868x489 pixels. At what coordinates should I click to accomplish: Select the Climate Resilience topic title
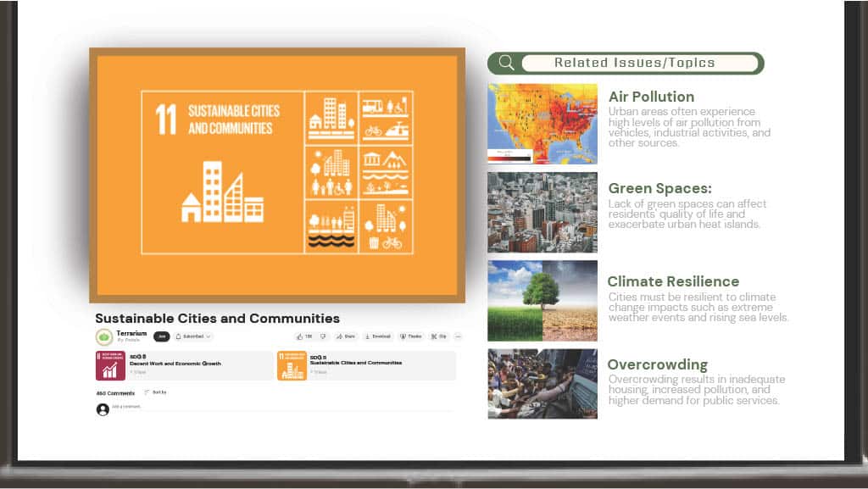673,281
